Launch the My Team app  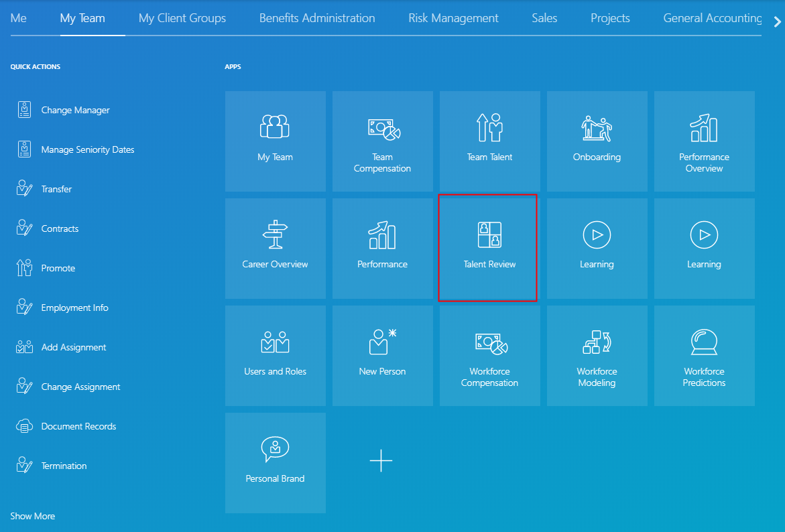[275, 141]
